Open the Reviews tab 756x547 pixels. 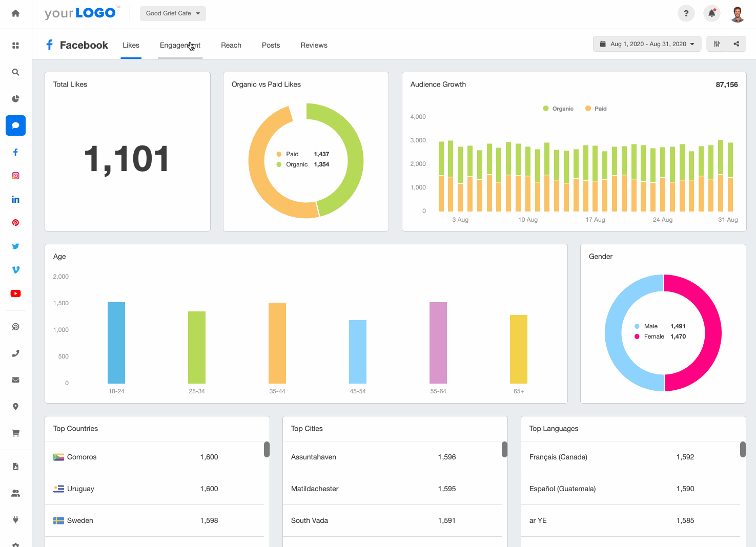(x=313, y=45)
